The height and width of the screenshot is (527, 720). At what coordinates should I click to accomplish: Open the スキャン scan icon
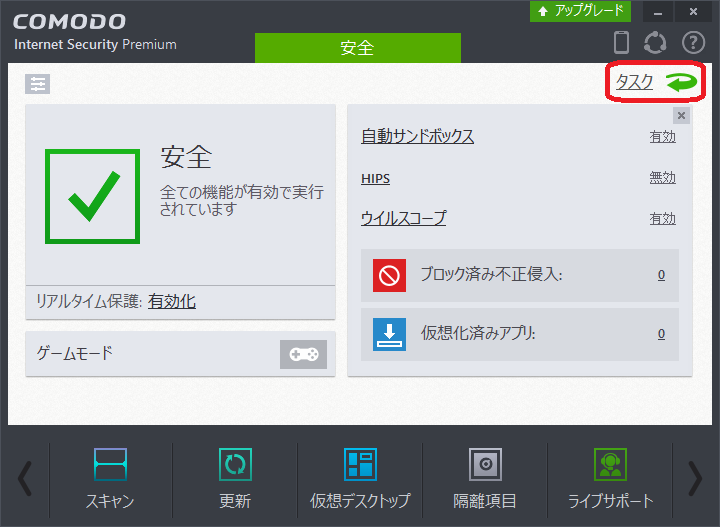coord(110,465)
